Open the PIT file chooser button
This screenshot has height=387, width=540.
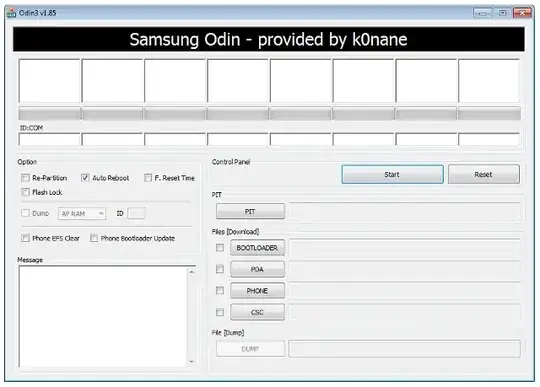click(x=250, y=211)
